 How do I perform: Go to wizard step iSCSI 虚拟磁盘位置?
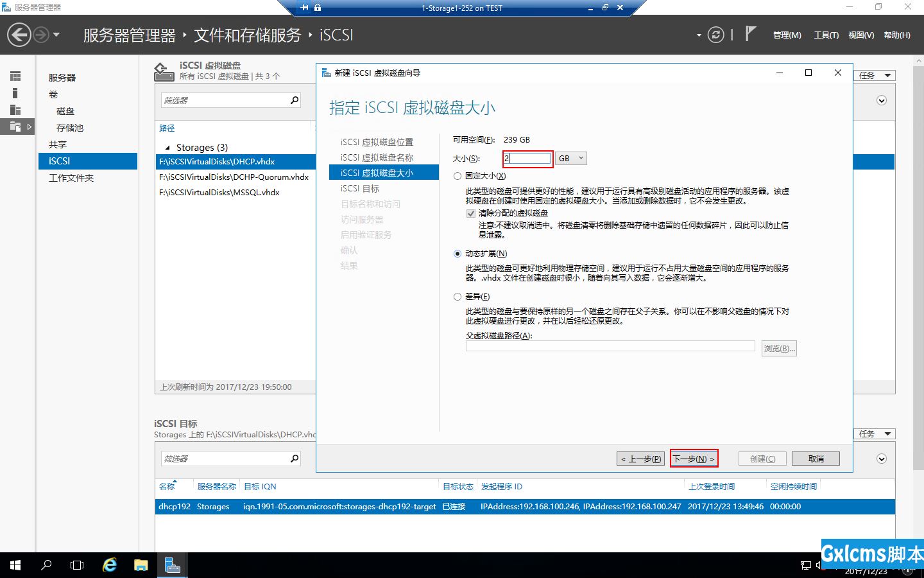click(377, 143)
